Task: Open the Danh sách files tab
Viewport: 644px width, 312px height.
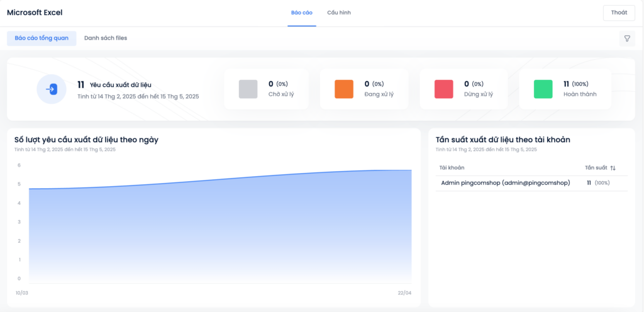Action: [106, 38]
